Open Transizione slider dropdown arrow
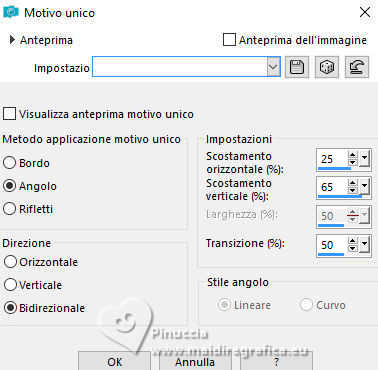This screenshot has height=370, width=378. [x=364, y=244]
